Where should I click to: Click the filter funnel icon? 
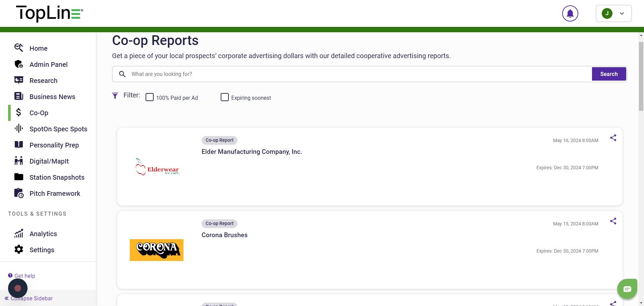tap(115, 96)
